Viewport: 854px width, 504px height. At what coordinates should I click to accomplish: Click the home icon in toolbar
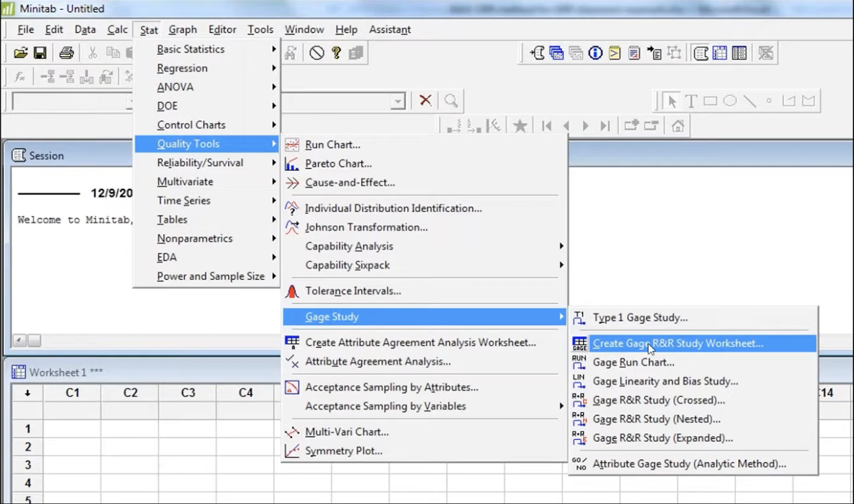click(678, 126)
